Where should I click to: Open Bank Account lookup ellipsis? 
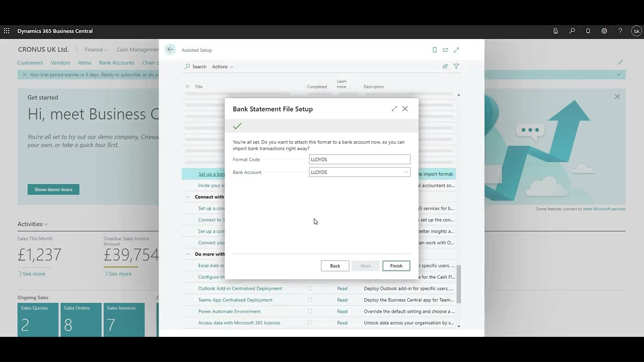pyautogui.click(x=406, y=172)
